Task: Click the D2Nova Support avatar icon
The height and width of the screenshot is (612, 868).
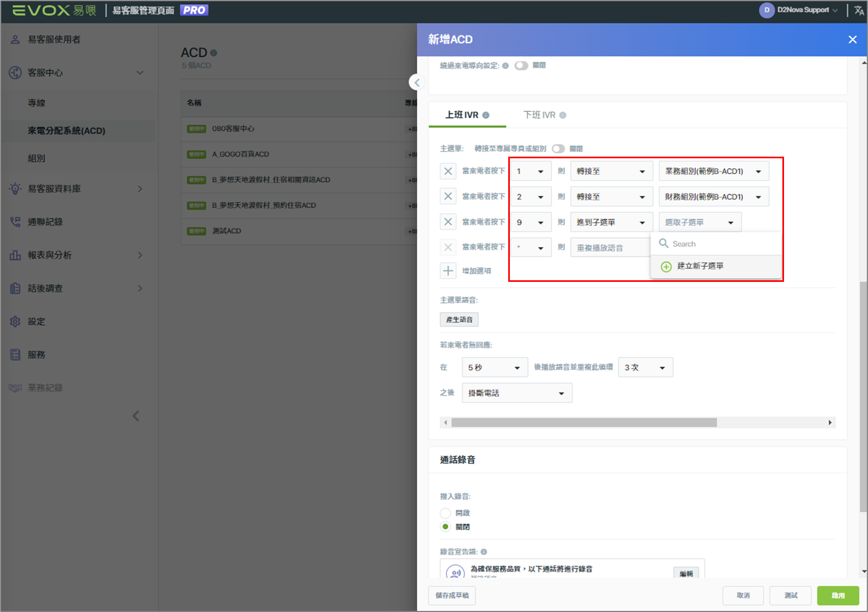Action: pos(767,10)
